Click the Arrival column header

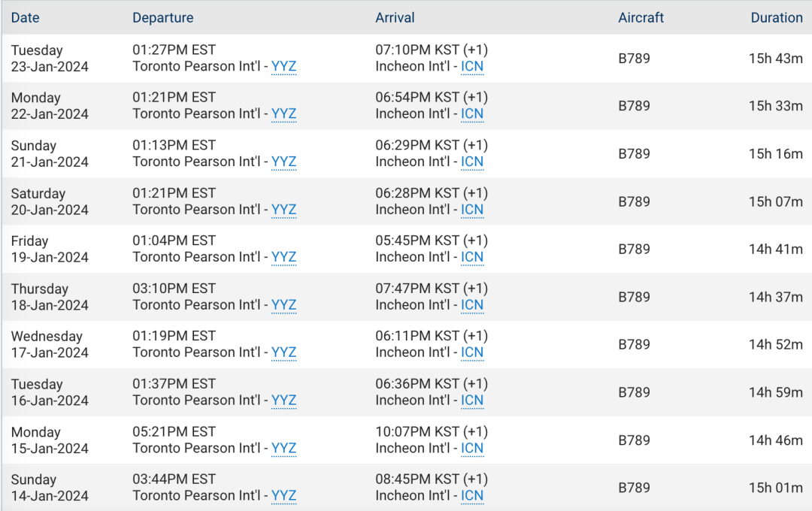(395, 17)
